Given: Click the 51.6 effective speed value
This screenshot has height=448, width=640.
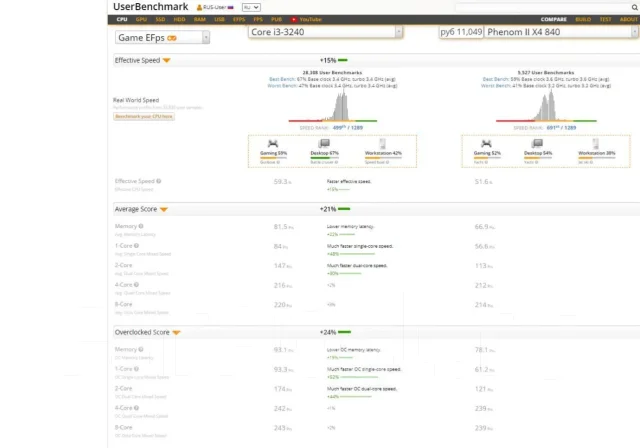Looking at the screenshot, I should pyautogui.click(x=483, y=182).
